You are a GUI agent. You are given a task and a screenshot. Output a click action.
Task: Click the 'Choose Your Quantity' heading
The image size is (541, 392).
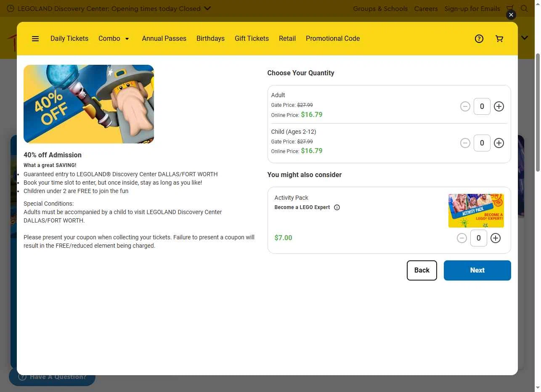coord(301,73)
